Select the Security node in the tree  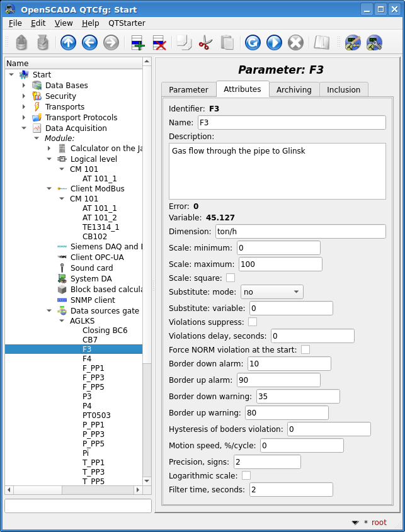click(x=60, y=96)
